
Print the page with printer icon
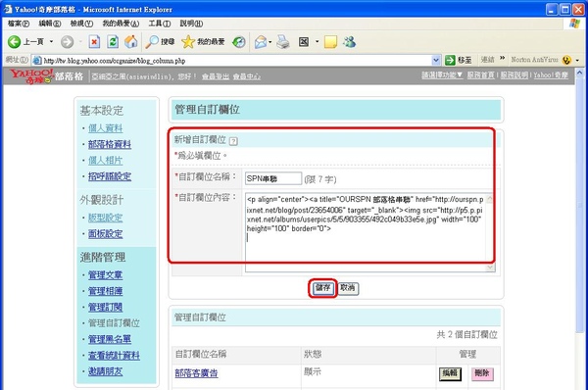[x=283, y=41]
